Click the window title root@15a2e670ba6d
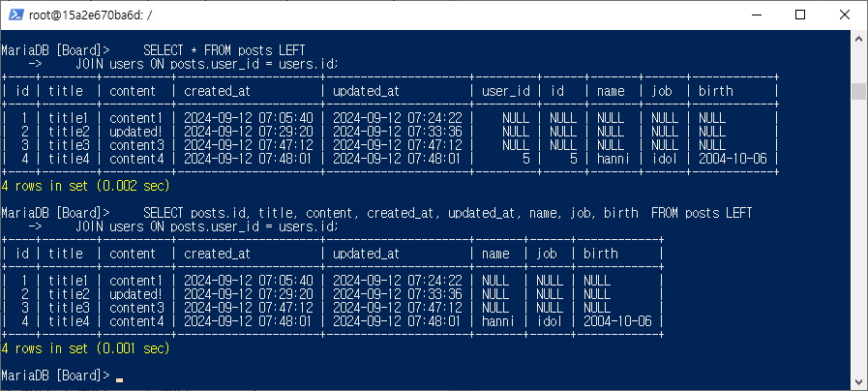The height and width of the screenshot is (391, 868). point(90,15)
